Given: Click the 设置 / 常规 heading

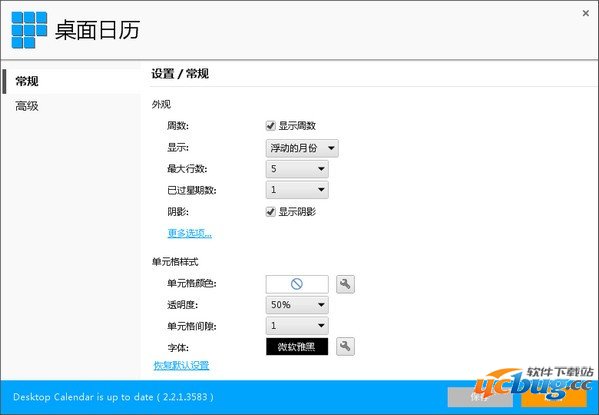Looking at the screenshot, I should pos(180,73).
